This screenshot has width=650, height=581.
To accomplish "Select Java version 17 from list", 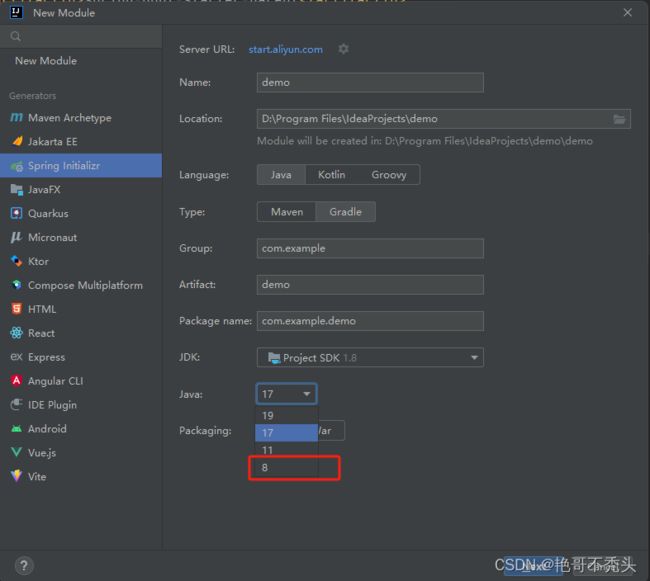I will click(286, 433).
